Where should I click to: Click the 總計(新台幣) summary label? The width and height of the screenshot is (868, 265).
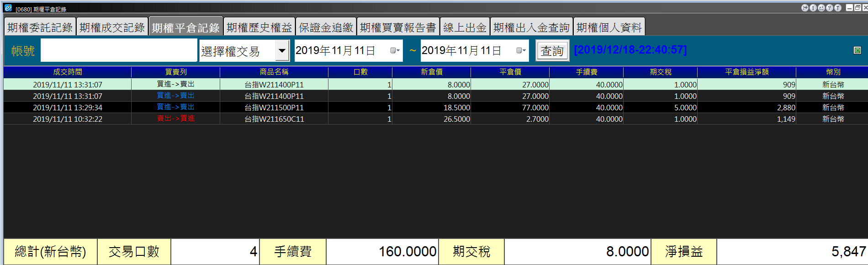click(x=50, y=251)
